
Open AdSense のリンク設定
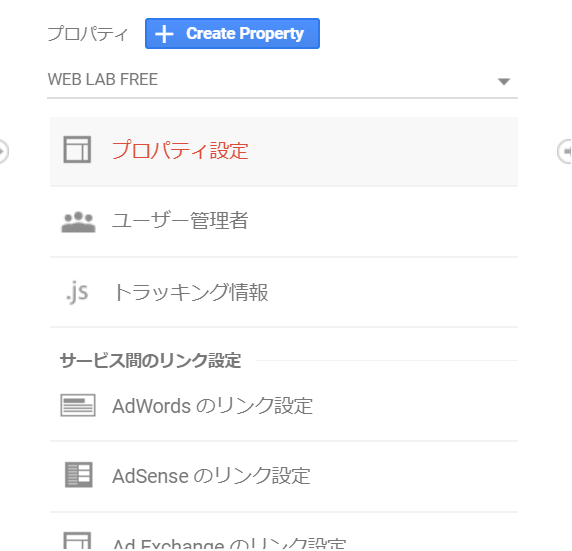[284, 476]
